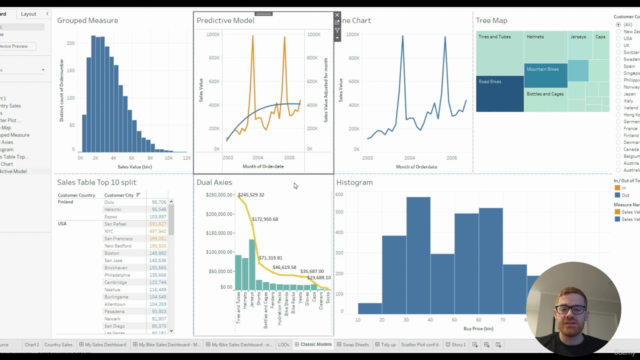
Task: Click the New Worksheet icon
Action: (475, 345)
